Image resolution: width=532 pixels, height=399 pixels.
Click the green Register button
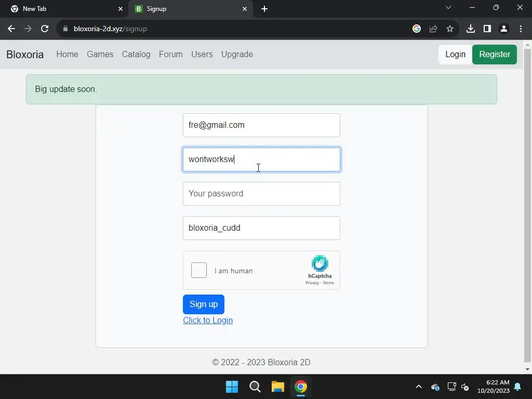click(495, 54)
